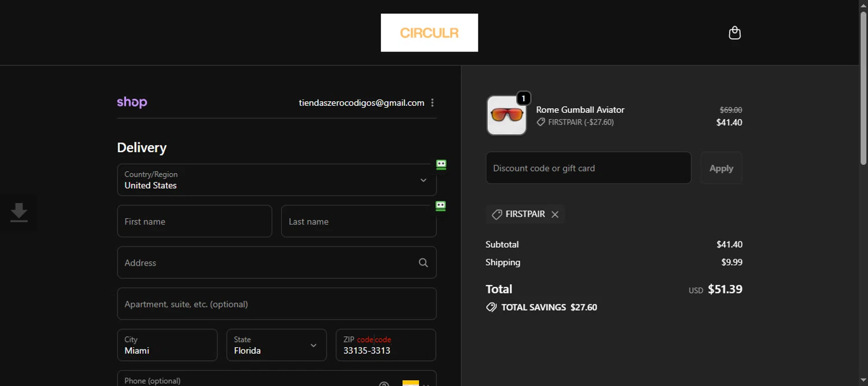Click the FIRSTPAIR (-$27.60) discount line
Viewport: 868px width, 386px height.
[x=575, y=122]
